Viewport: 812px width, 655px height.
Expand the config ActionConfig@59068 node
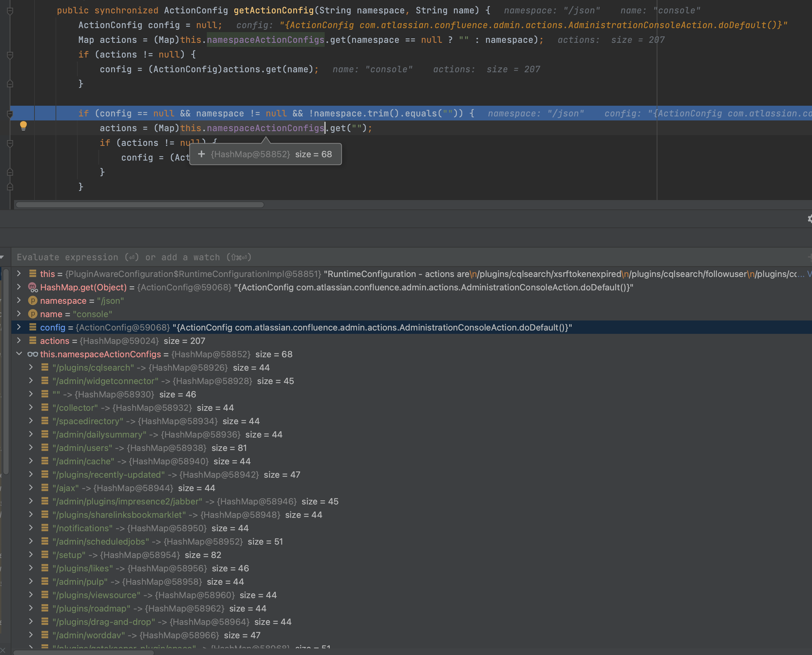pyautogui.click(x=19, y=327)
